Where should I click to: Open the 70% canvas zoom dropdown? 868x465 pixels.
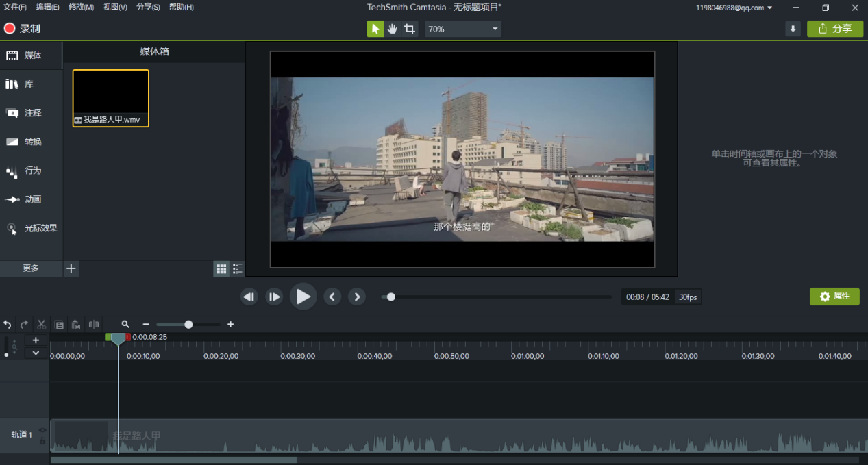pyautogui.click(x=463, y=29)
